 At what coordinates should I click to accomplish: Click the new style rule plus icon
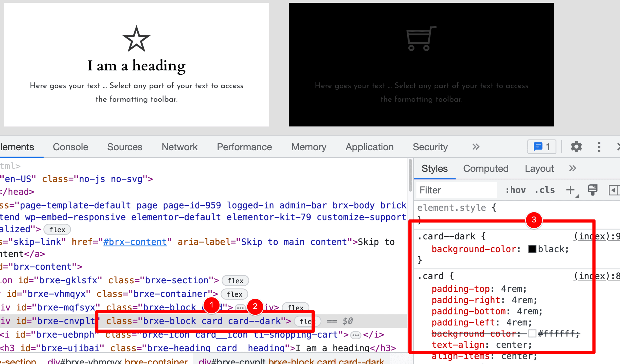point(570,189)
